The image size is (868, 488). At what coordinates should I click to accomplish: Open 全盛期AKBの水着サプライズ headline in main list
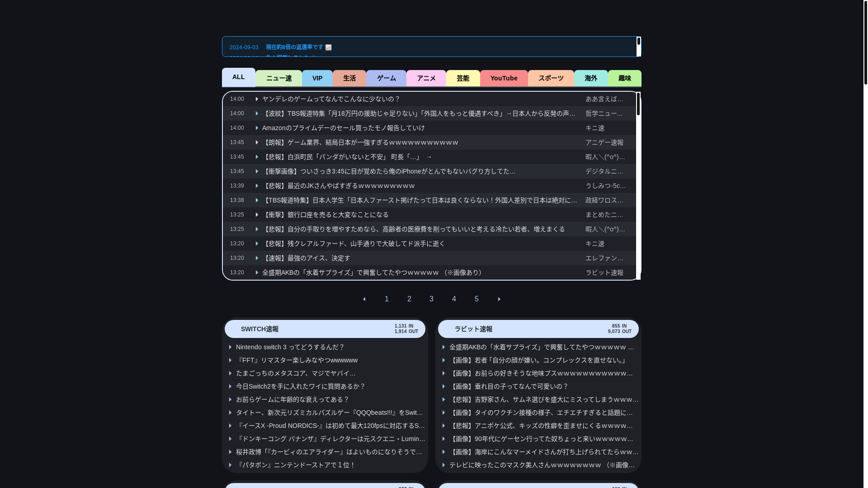pos(373,272)
